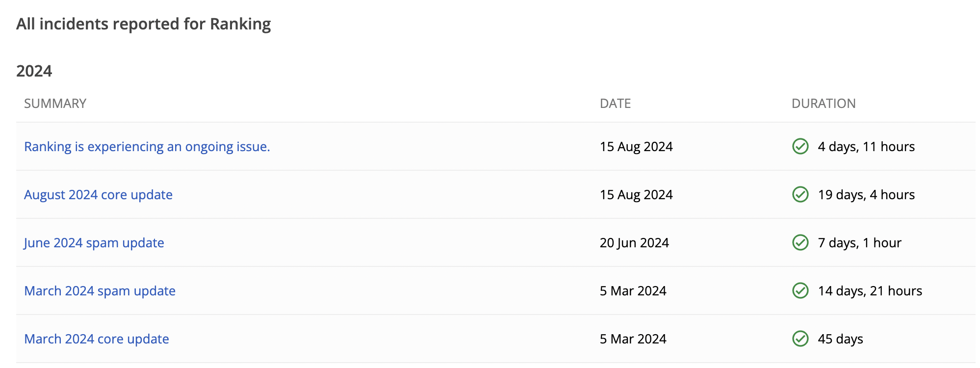Screen dimensions: 980x368
Task: Click the DURATION column header
Action: 824,104
